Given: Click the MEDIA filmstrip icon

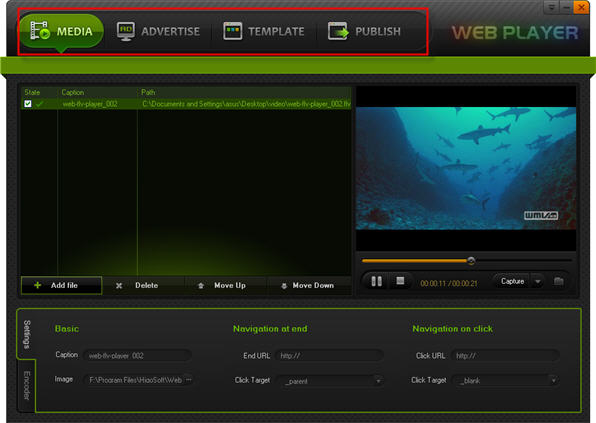Looking at the screenshot, I should tap(40, 30).
